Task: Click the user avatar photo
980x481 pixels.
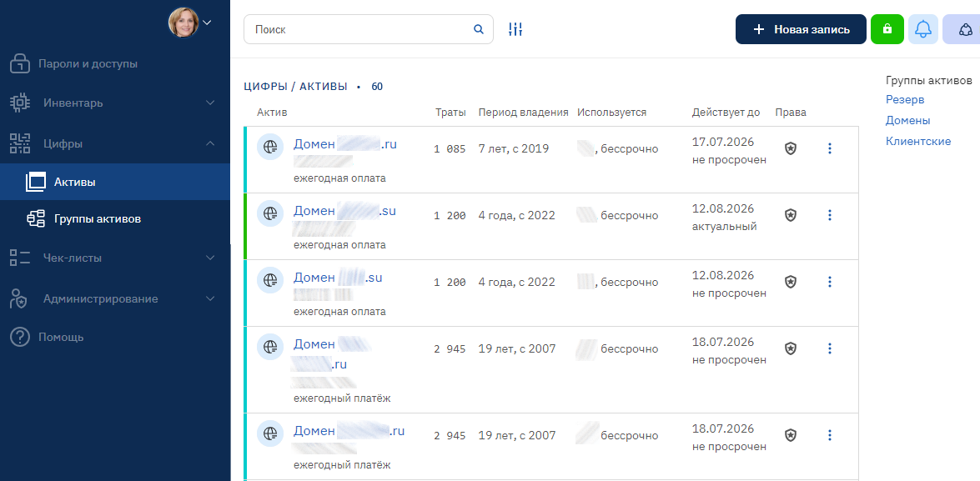Action: 183,23
